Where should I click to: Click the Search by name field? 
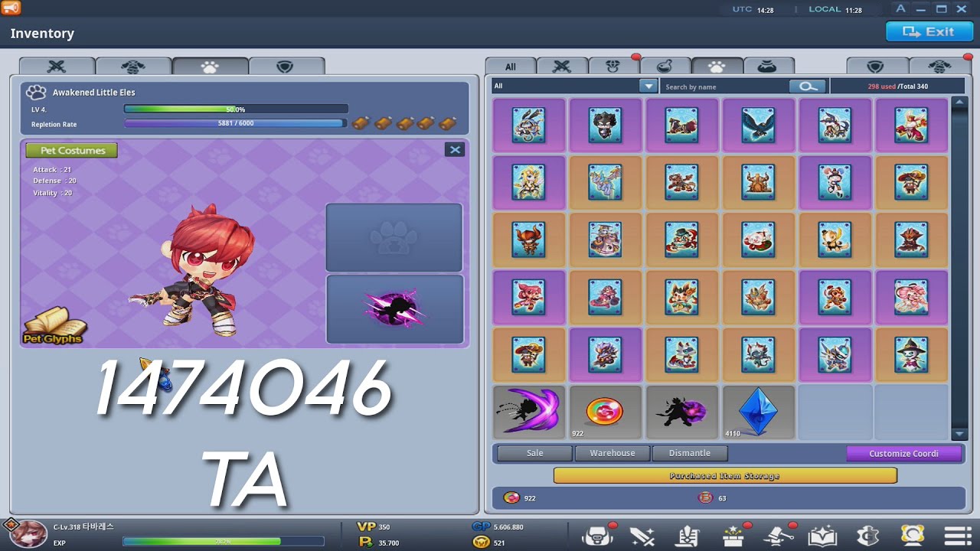(x=724, y=86)
